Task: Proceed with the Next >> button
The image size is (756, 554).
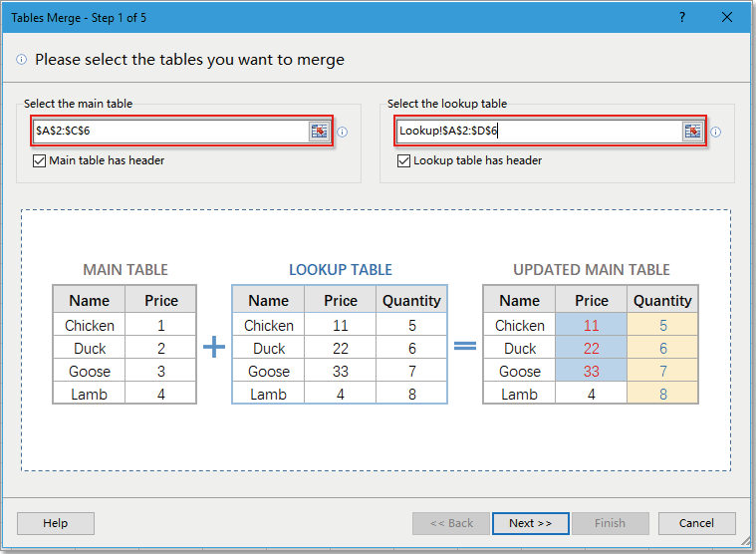Action: click(530, 523)
